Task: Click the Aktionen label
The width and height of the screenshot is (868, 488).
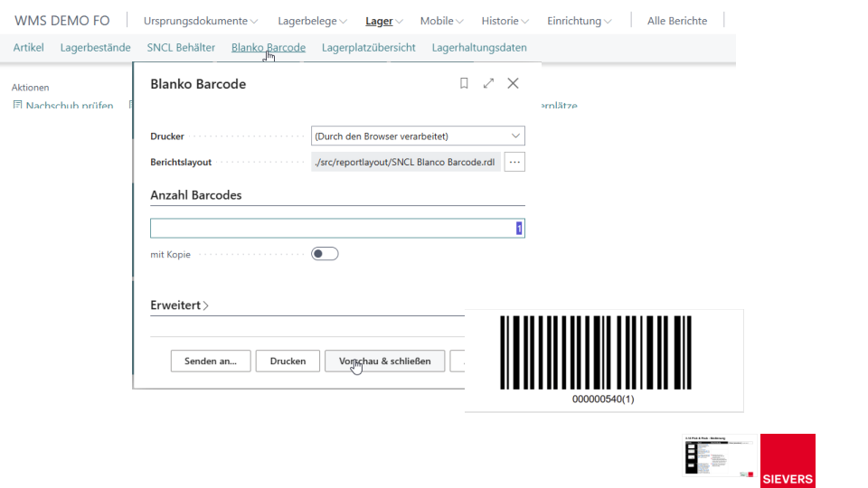Action: point(31,88)
